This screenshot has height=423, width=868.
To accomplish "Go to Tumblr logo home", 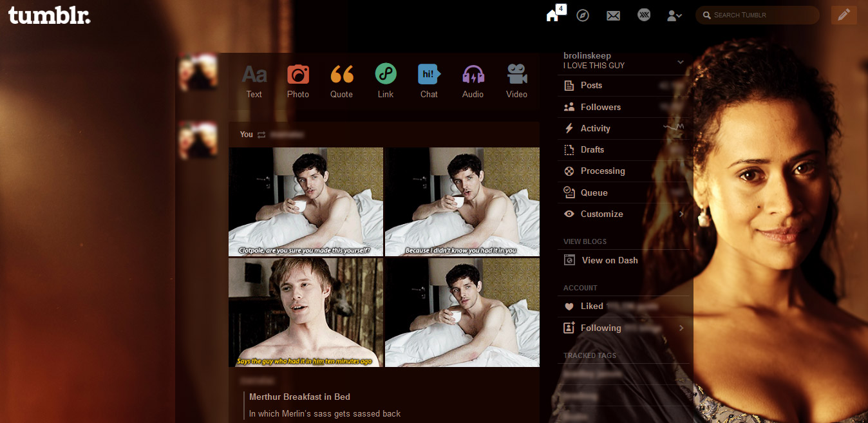I will pos(49,15).
